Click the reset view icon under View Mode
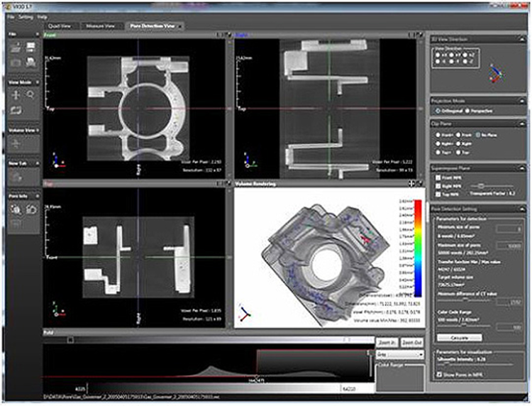532x406 pixels. 16,110
